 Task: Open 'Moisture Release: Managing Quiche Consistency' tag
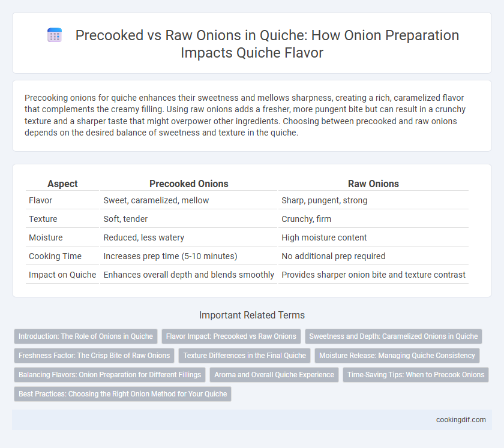pyautogui.click(x=397, y=356)
